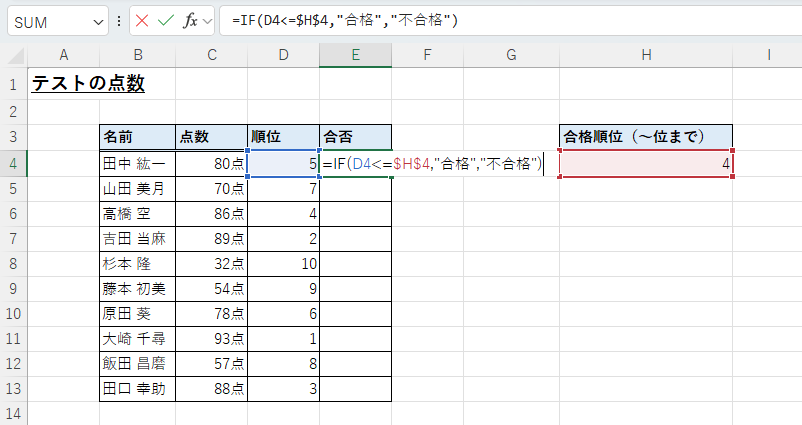The height and width of the screenshot is (425, 802).
Task: Expand the Name Box dropdown arrow
Action: (97, 21)
